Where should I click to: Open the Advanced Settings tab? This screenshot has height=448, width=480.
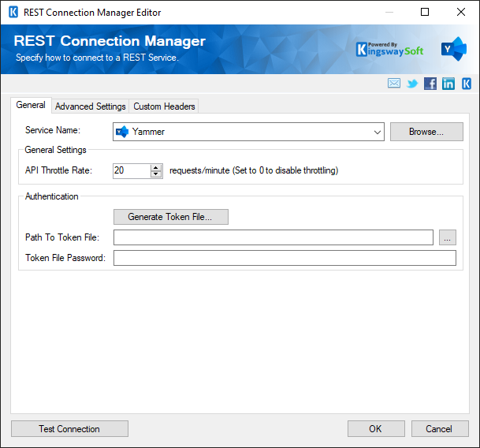pos(91,106)
